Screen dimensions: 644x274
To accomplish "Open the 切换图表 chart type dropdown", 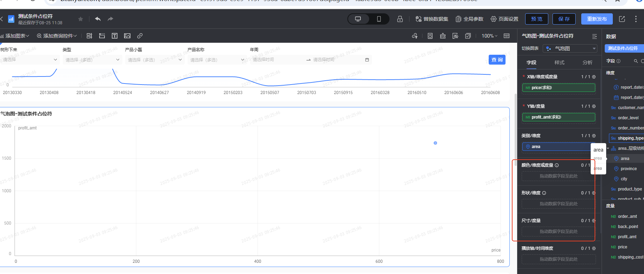I will (x=570, y=48).
